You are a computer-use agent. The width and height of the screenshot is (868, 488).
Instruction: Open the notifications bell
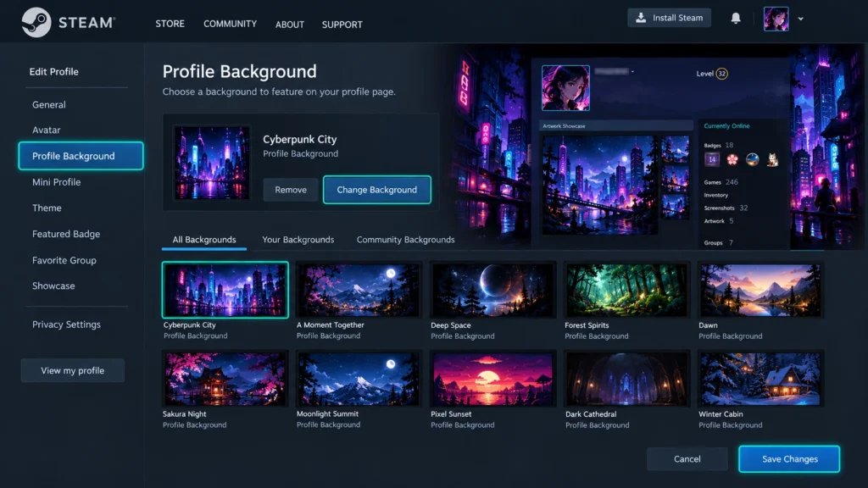pos(736,19)
